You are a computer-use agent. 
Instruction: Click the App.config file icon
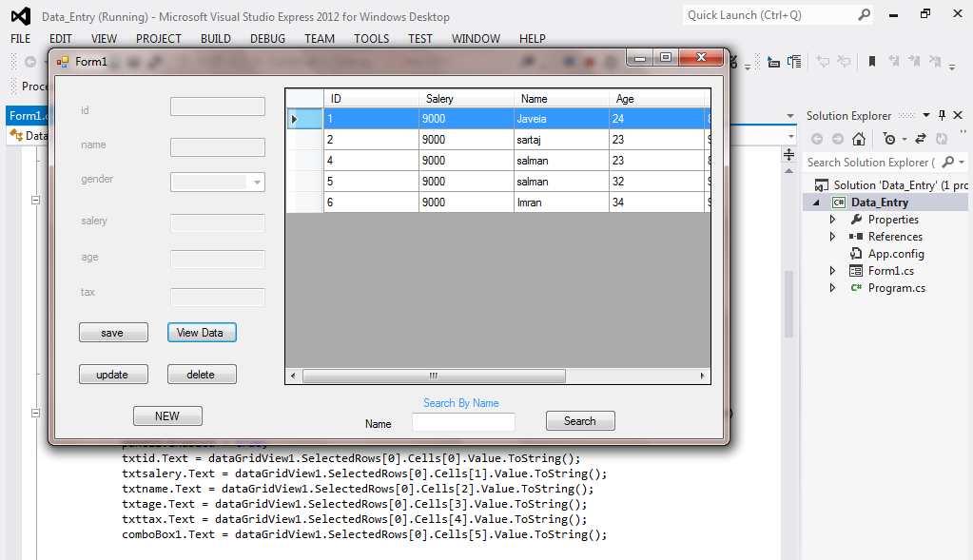[x=856, y=254]
